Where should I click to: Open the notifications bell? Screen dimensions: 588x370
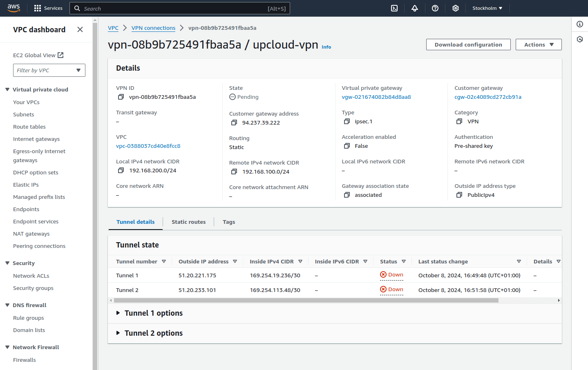(415, 8)
